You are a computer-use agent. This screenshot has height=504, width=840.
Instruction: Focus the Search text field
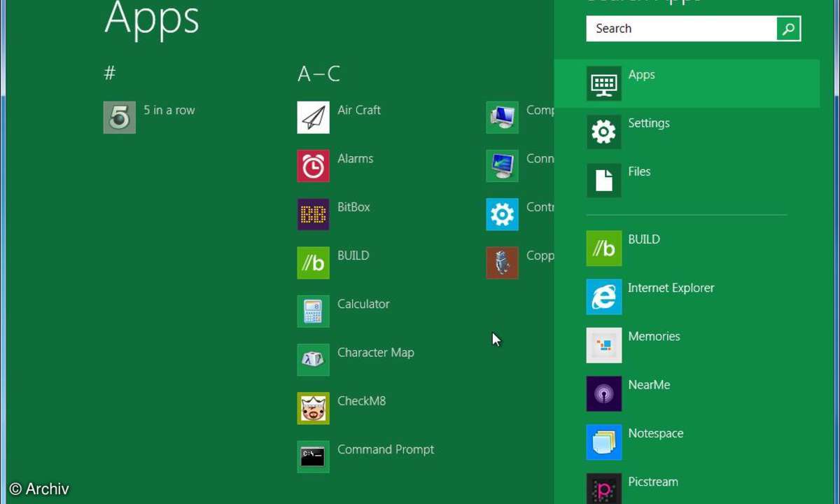tap(681, 29)
